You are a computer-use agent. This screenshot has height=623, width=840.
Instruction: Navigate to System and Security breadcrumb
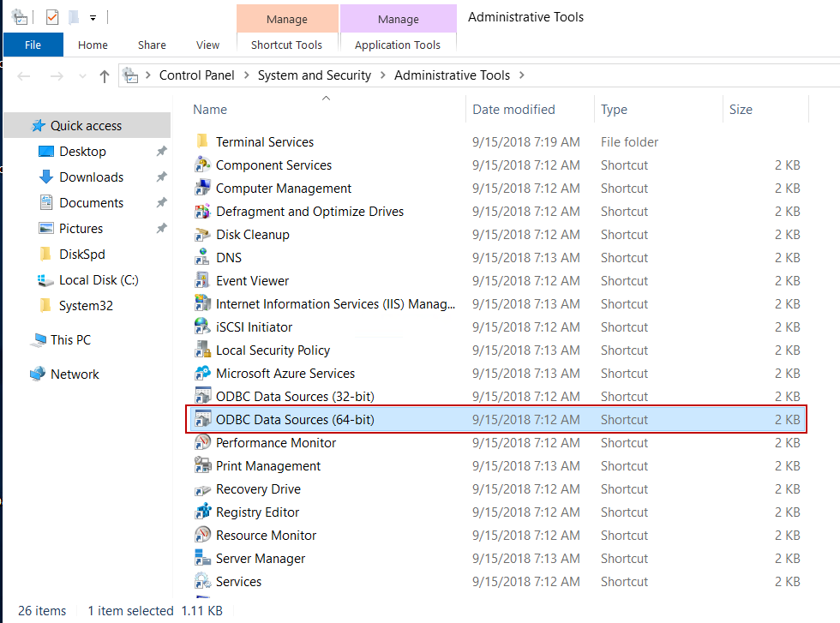tap(314, 75)
